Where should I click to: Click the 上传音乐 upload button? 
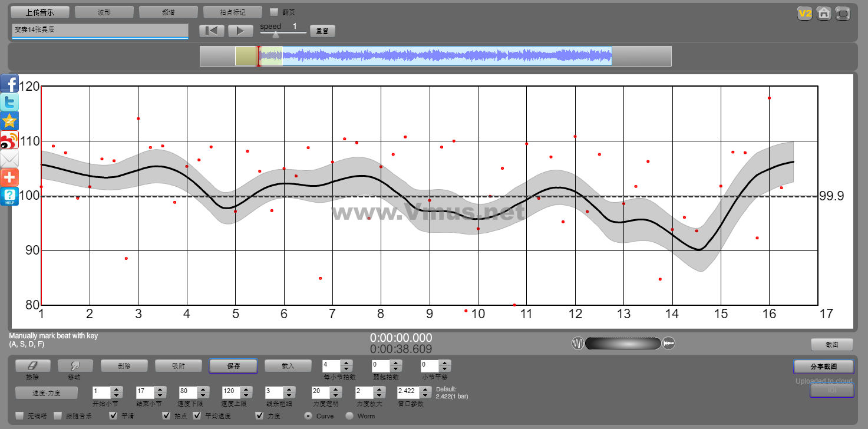point(41,12)
